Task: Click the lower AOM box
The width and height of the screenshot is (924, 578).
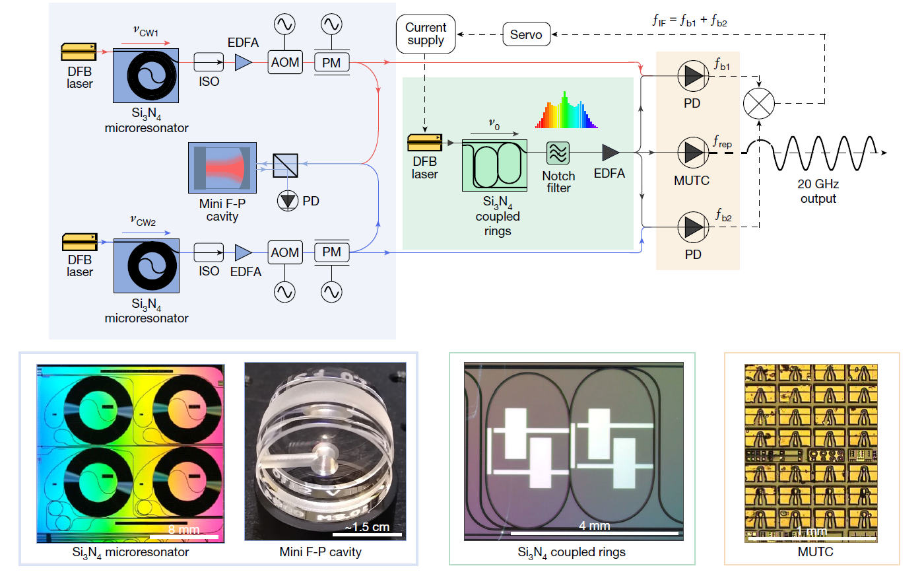Action: click(285, 252)
